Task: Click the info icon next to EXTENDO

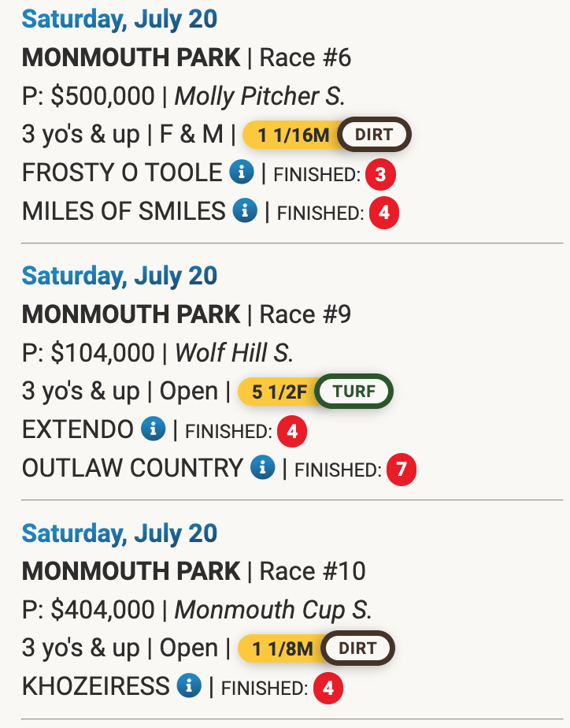Action: (154, 429)
